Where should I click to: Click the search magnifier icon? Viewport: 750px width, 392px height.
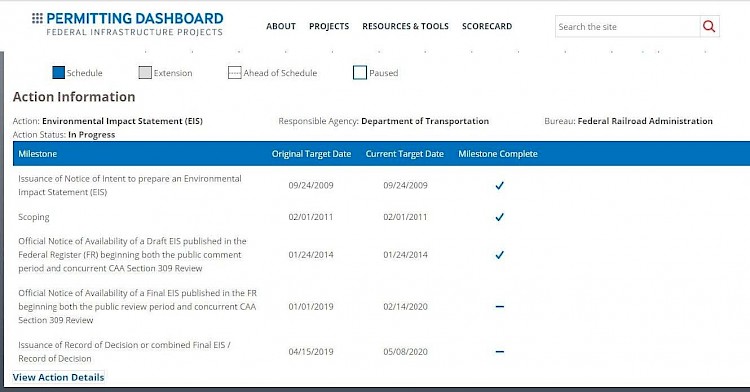click(x=709, y=27)
